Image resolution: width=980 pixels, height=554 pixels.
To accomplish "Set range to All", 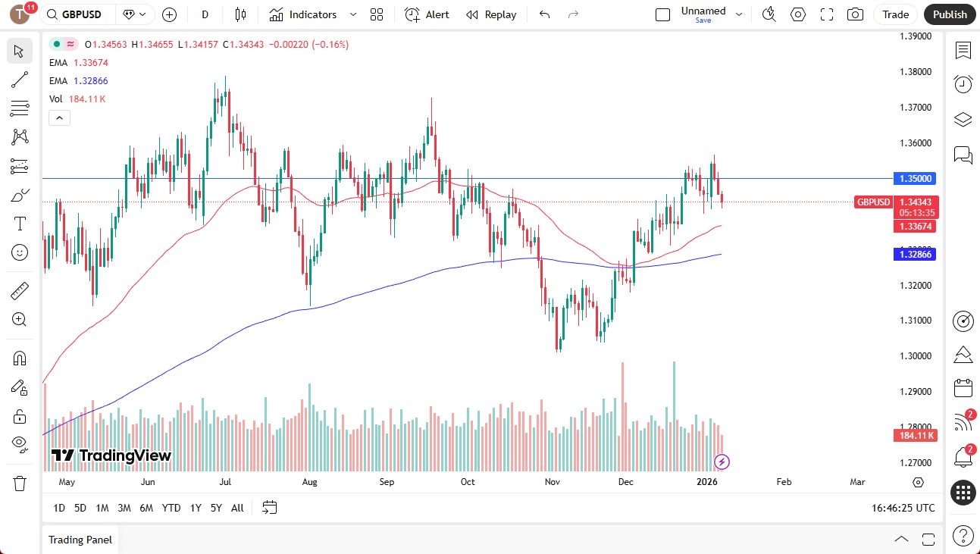I will (x=237, y=508).
